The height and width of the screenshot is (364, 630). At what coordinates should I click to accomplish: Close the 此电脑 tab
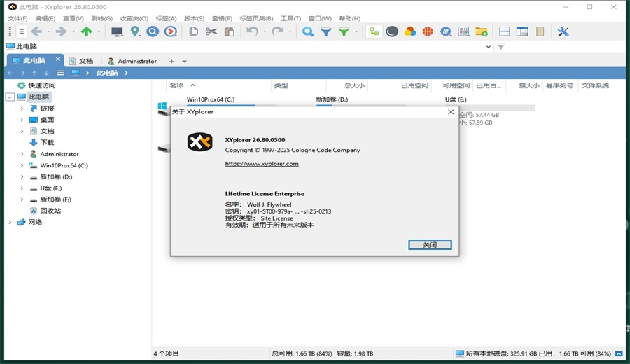[x=58, y=59]
